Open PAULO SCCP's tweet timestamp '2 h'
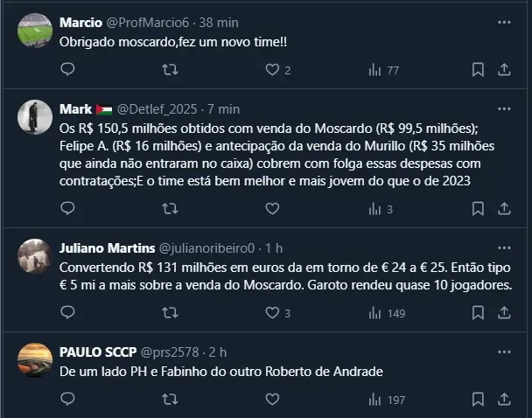Screen dimensions: 532x418 click(x=218, y=352)
